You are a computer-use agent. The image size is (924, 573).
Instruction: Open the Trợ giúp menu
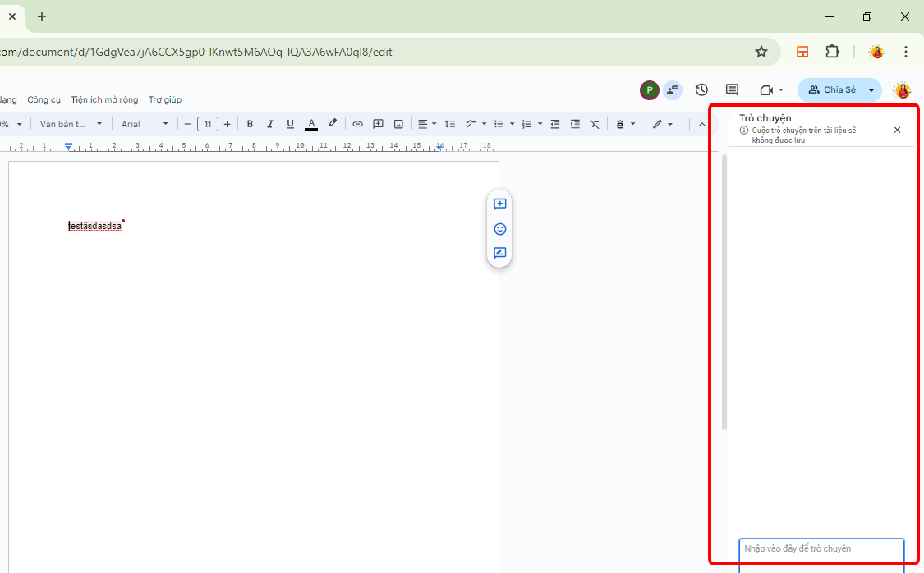[x=165, y=99]
